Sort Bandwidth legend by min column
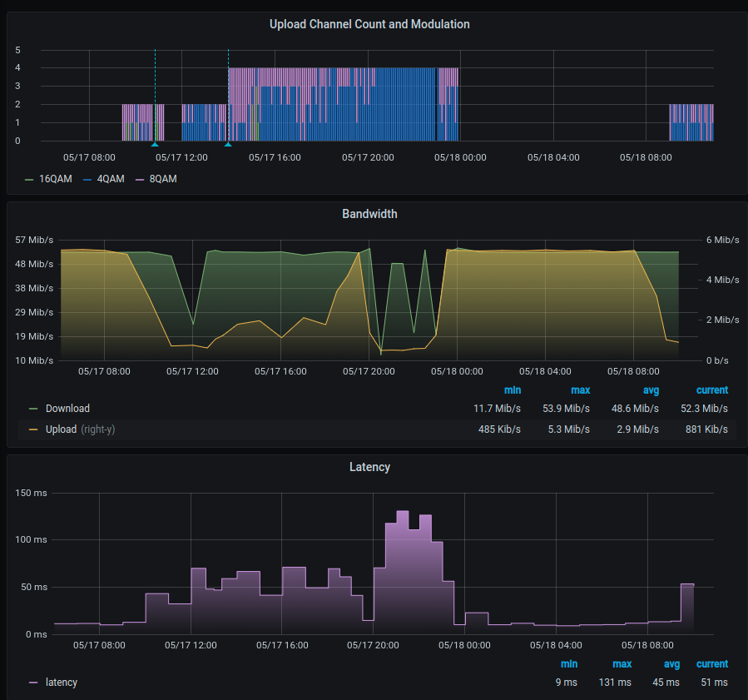Image resolution: width=748 pixels, height=700 pixels. 512,390
